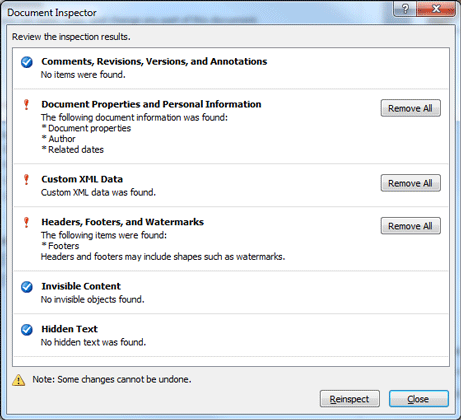Image resolution: width=461 pixels, height=420 pixels.
Task: Click the yellow warning triangle icon near the note
Action: point(19,380)
